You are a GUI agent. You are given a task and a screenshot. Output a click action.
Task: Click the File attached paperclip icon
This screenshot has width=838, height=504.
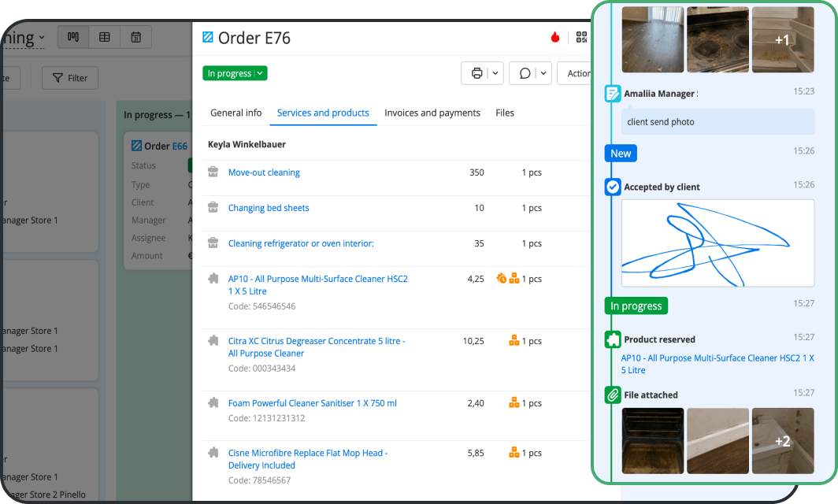tap(613, 395)
